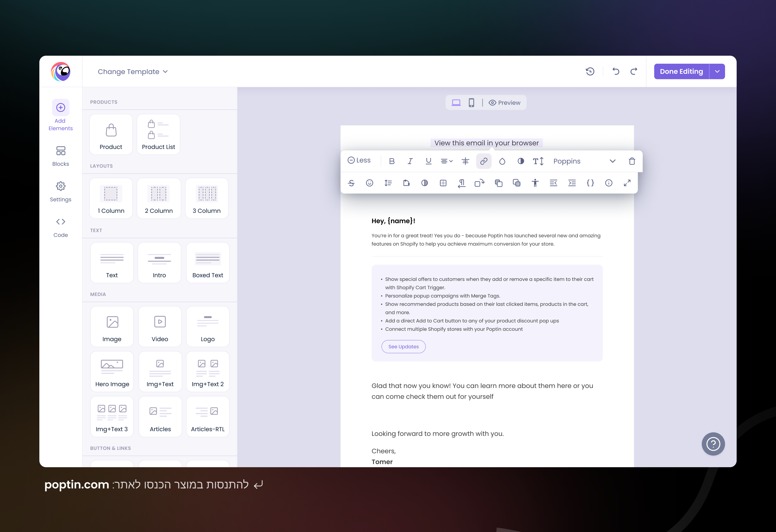The height and width of the screenshot is (532, 776).
Task: Toggle bold formatting in the text toolbar
Action: click(x=392, y=161)
